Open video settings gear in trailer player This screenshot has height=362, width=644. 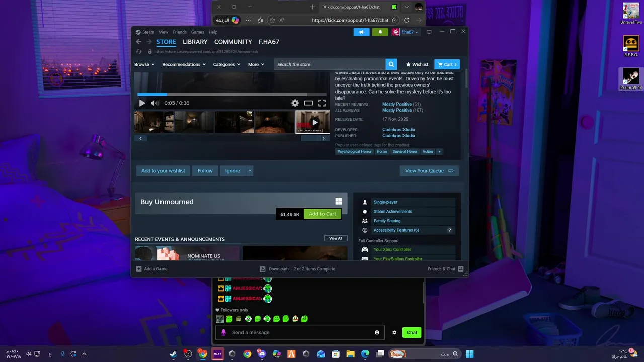pyautogui.click(x=295, y=103)
